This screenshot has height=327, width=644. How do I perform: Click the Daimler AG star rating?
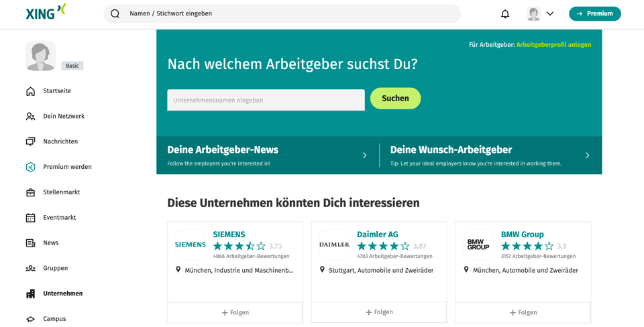[383, 246]
